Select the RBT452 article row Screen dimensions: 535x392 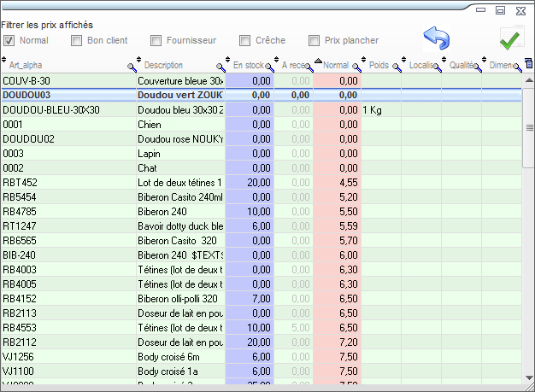point(68,182)
